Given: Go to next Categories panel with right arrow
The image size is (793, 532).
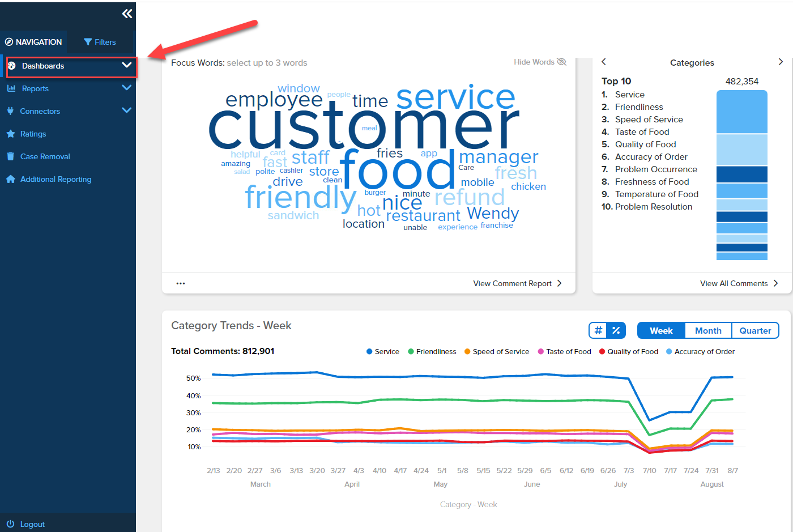Looking at the screenshot, I should [781, 62].
